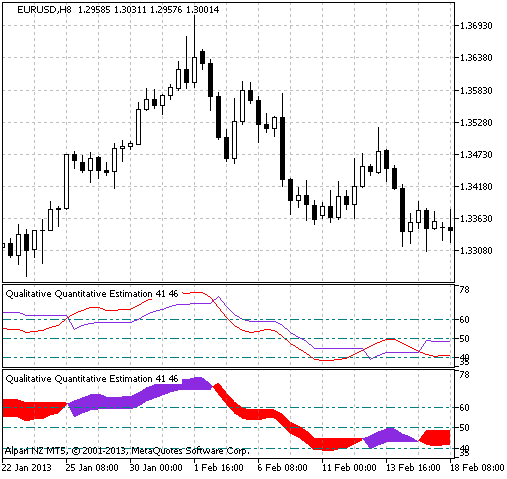Click the purple cloud section near 13 Feb 16:00

(388, 435)
